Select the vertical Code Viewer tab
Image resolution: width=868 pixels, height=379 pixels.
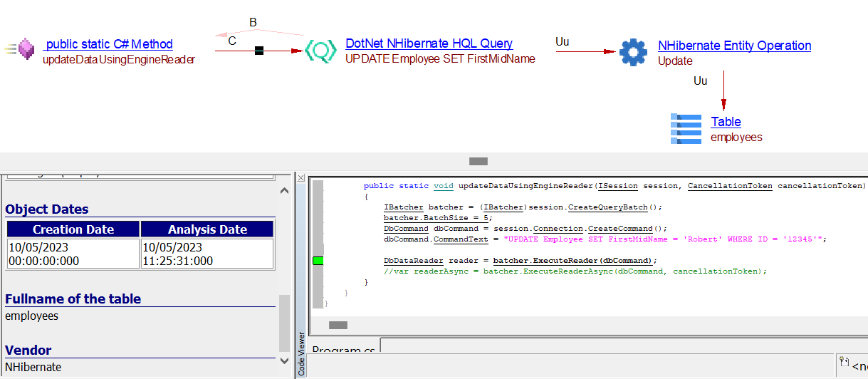(301, 354)
